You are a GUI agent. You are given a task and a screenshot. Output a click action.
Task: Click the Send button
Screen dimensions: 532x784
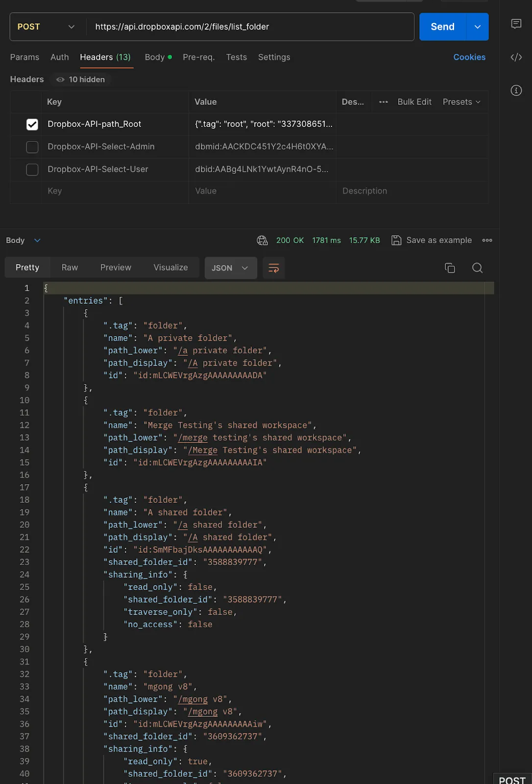point(443,27)
